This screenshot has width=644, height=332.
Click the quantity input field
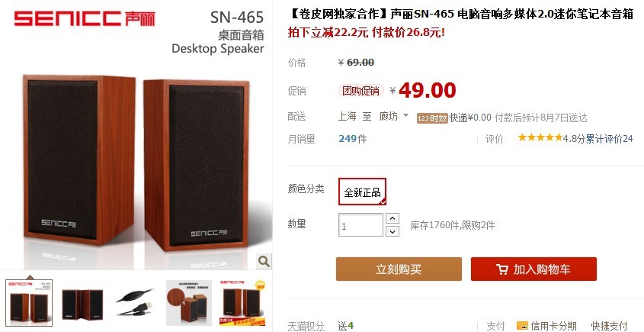coord(360,225)
